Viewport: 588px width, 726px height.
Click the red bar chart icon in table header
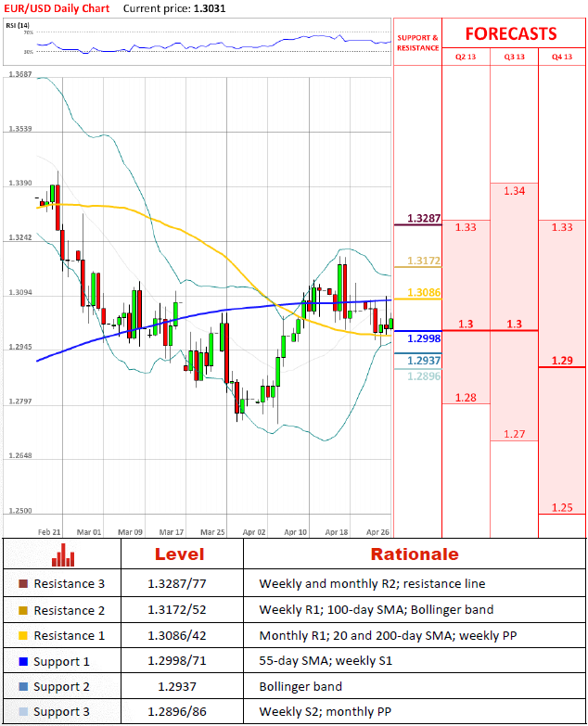click(x=63, y=554)
